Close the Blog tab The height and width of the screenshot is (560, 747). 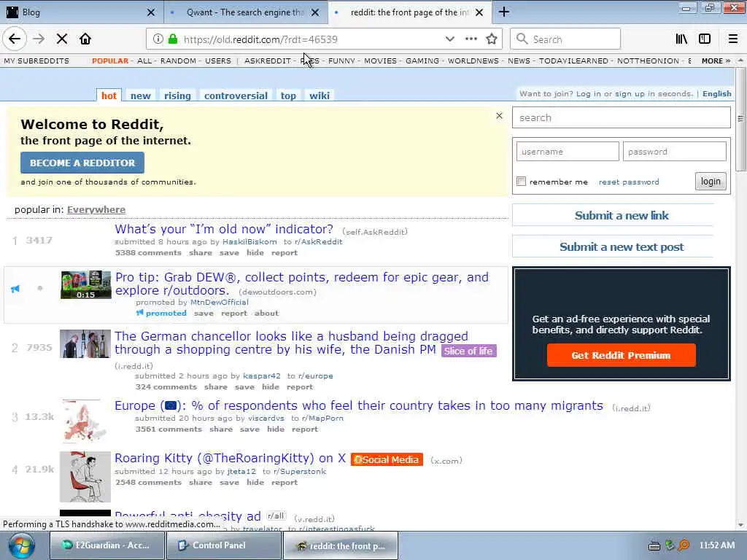tap(150, 12)
